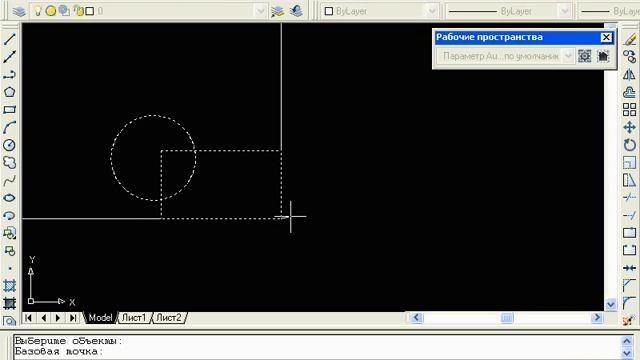Select the Construction Line tool
Screen dimensions: 640x360
click(9, 57)
